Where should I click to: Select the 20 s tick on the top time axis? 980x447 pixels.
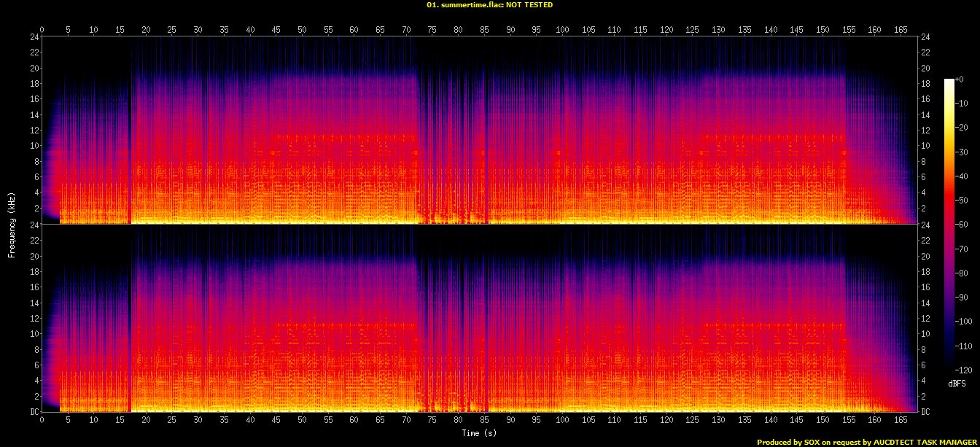coord(146,30)
